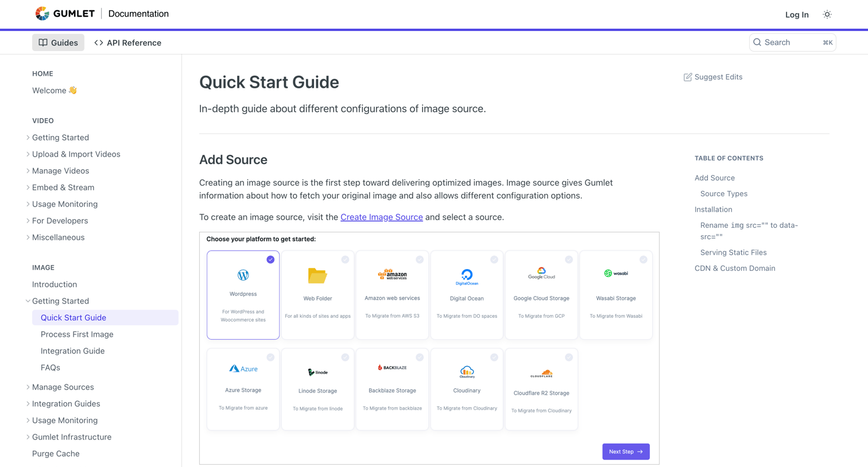This screenshot has width=868, height=467.
Task: Click the WordPress logo icon
Action: 243,275
